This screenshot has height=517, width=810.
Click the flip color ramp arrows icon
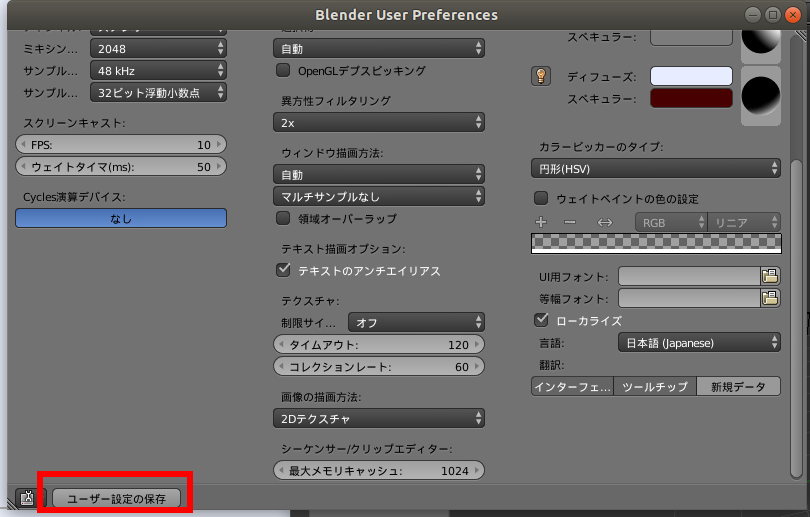pos(604,223)
